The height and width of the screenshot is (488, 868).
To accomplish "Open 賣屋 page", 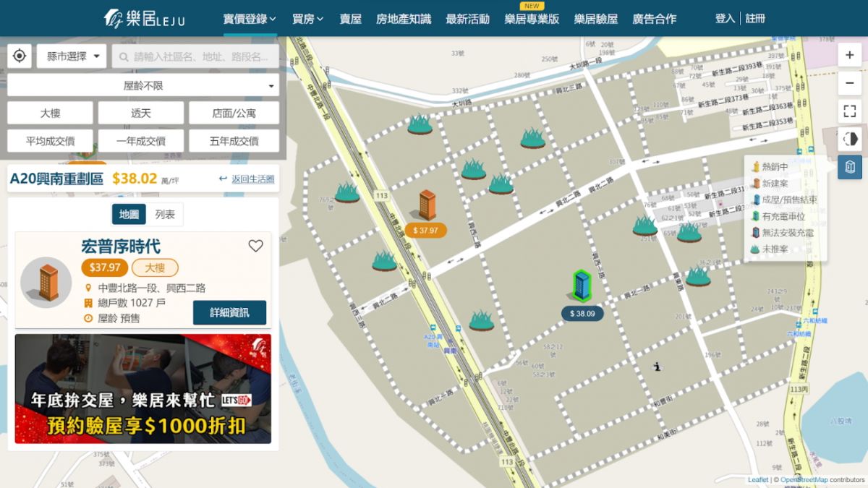I will click(351, 19).
